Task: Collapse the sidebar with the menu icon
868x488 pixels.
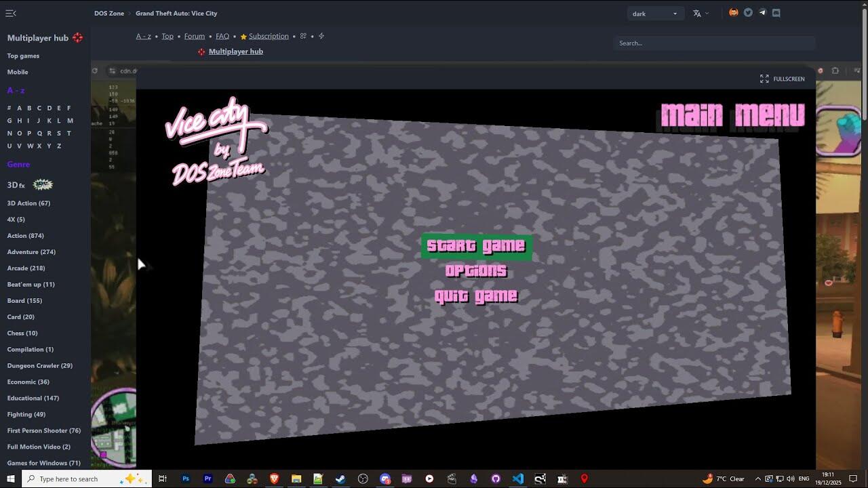Action: pyautogui.click(x=11, y=13)
